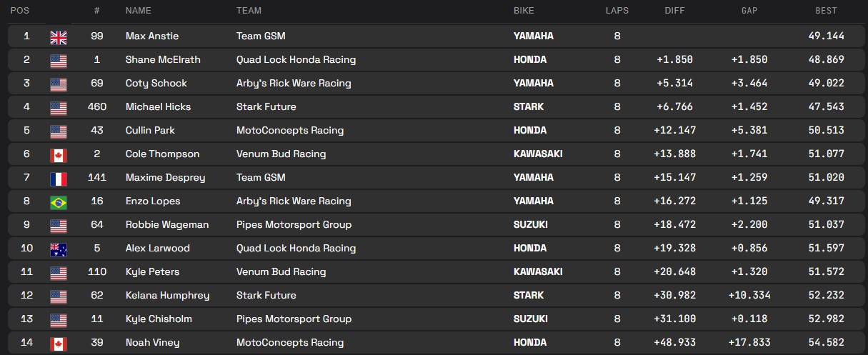Image resolution: width=868 pixels, height=355 pixels.
Task: Click the US flag next to Michael Hicks
Action: coord(59,107)
